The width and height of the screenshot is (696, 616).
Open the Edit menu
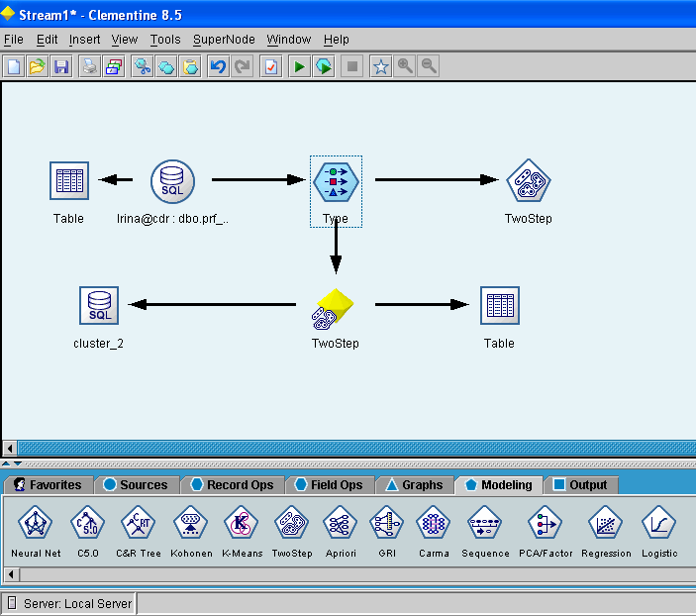[x=48, y=40]
